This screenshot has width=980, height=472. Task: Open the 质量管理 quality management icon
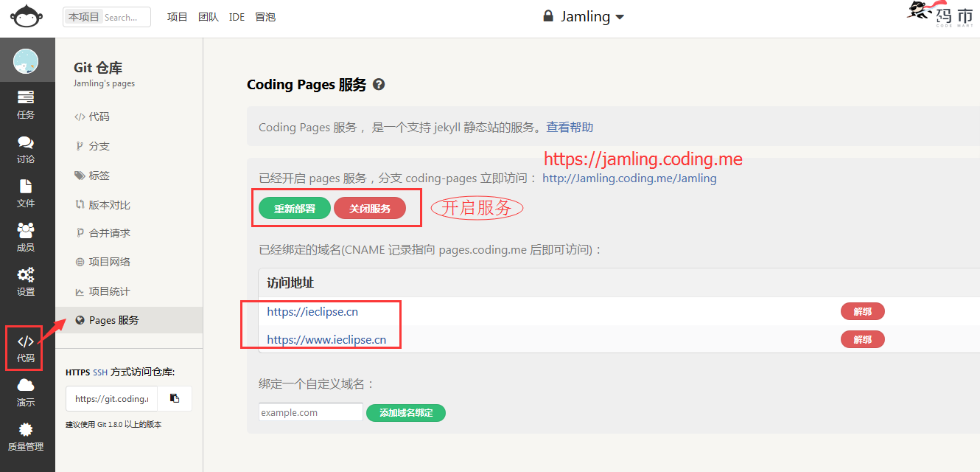26,436
